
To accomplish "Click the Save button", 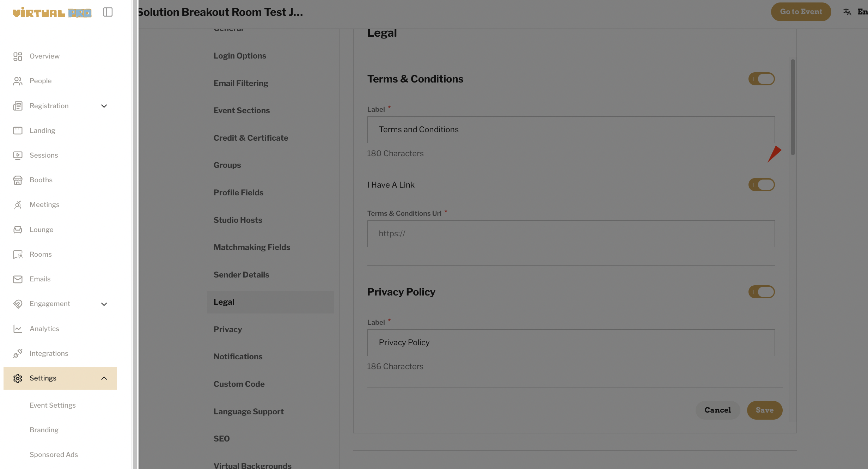I will coord(765,410).
